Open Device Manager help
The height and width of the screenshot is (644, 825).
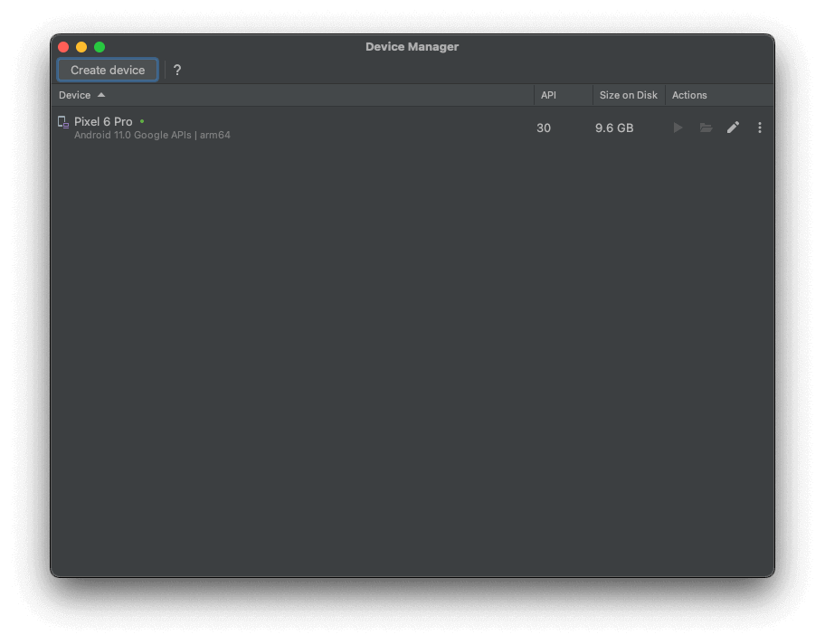pos(176,70)
